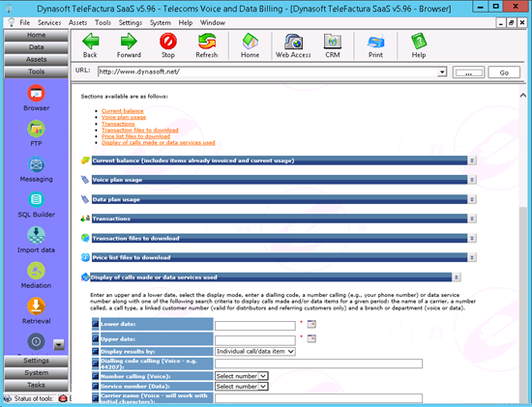The width and height of the screenshot is (532, 407).
Task: Click the Lower date input field
Action: click(255, 326)
